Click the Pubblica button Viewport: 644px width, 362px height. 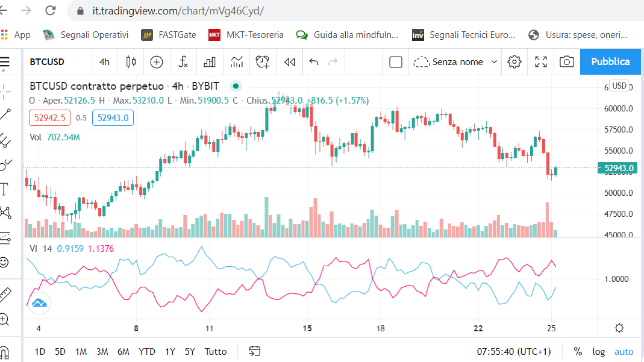pyautogui.click(x=610, y=61)
